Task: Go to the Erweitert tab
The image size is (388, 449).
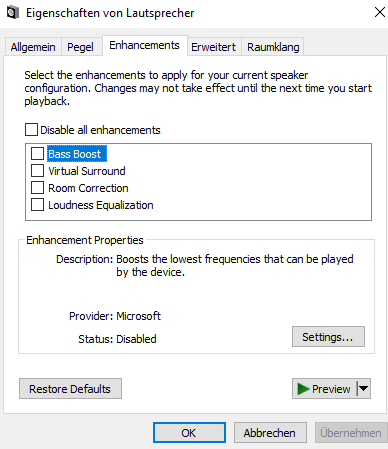Action: click(x=213, y=47)
